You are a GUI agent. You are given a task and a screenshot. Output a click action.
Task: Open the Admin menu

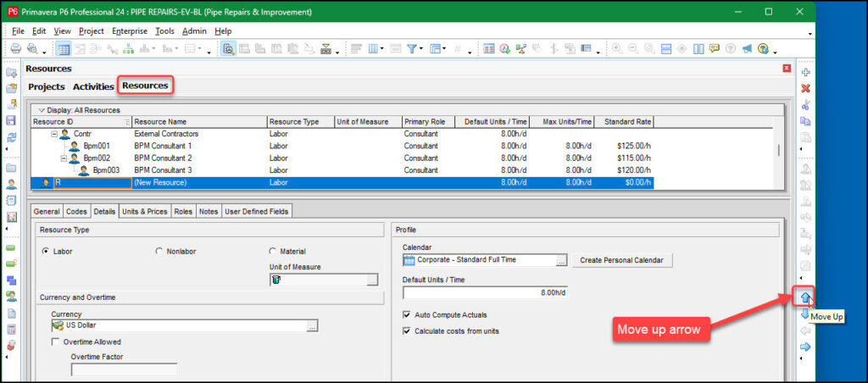click(194, 31)
